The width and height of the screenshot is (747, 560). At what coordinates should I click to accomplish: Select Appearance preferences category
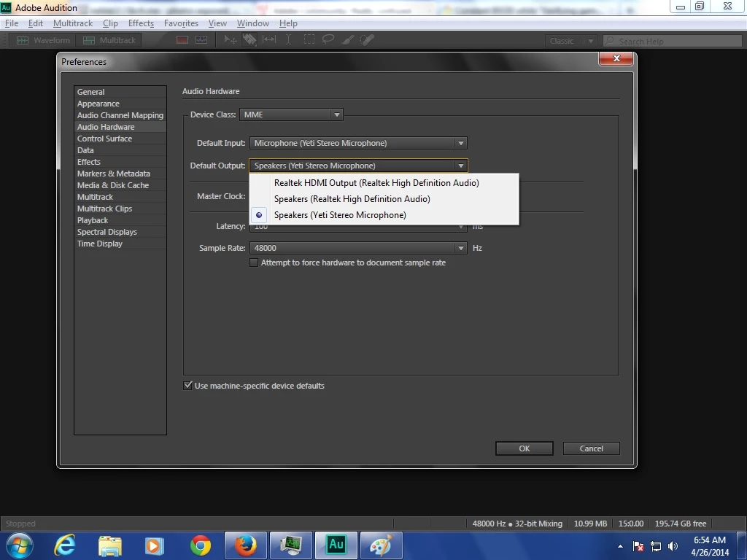[x=120, y=104]
